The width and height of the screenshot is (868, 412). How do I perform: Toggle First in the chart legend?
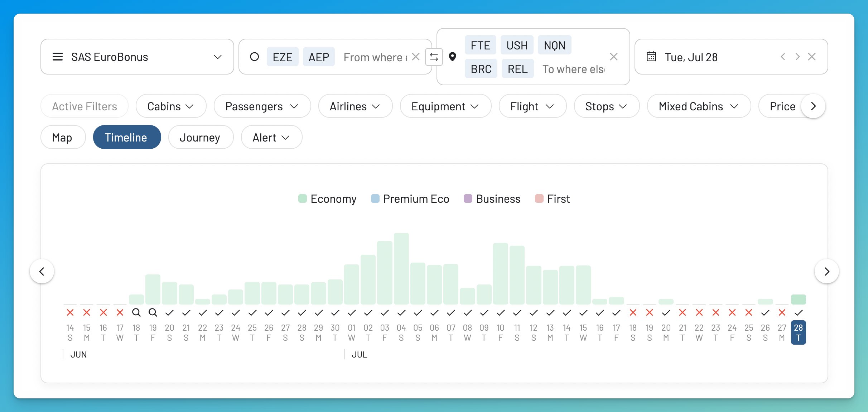[x=552, y=199]
